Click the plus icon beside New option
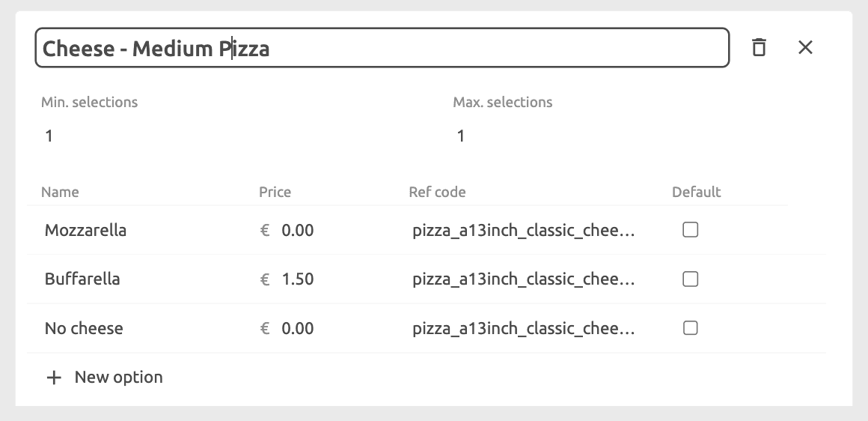 (x=53, y=378)
